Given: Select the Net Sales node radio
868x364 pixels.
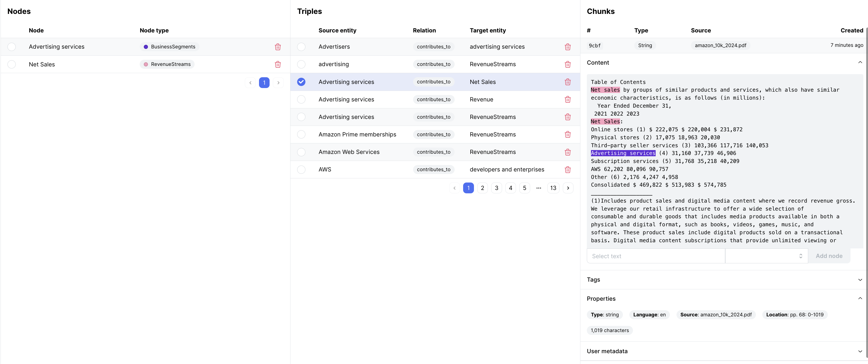Looking at the screenshot, I should point(12,64).
